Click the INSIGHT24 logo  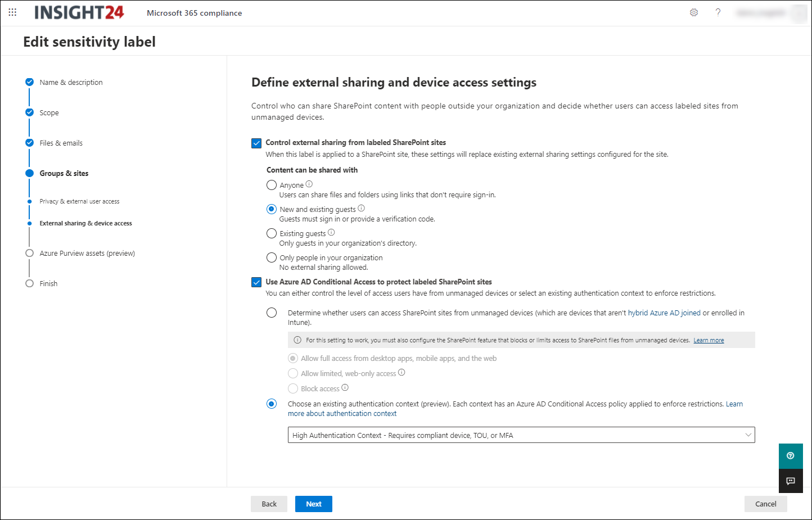pyautogui.click(x=79, y=12)
